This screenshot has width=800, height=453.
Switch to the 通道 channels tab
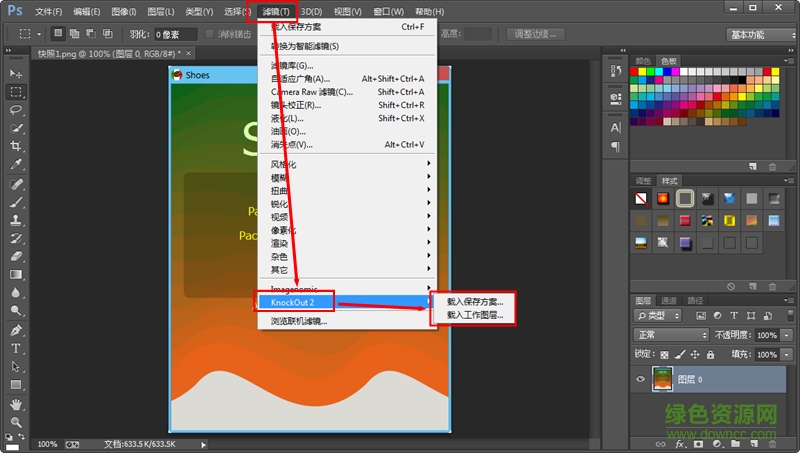click(x=668, y=300)
